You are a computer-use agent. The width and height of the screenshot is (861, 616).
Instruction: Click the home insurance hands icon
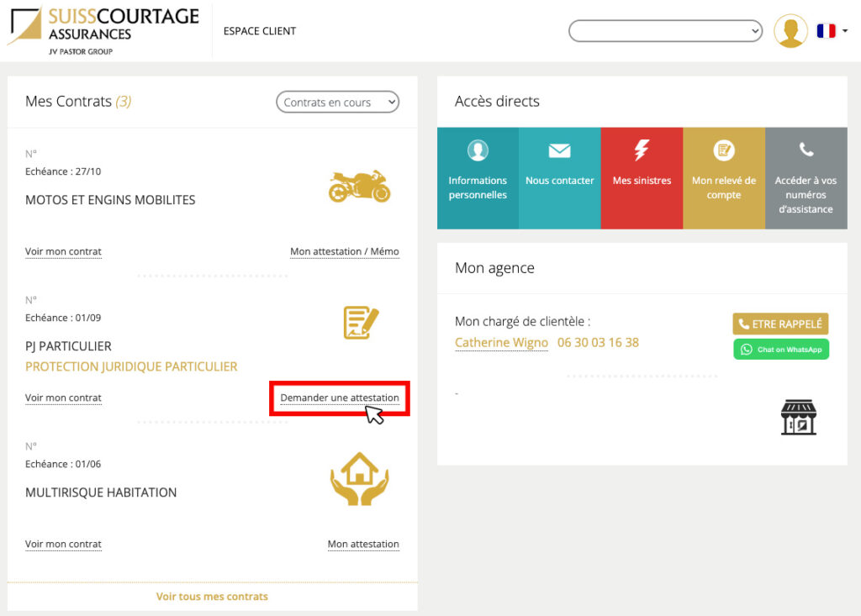coord(359,478)
